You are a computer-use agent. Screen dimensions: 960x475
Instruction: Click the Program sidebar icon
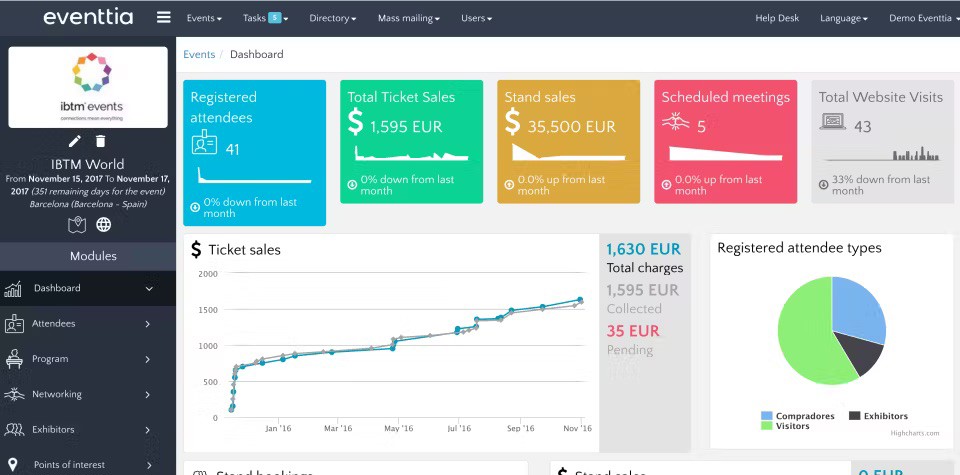[14, 359]
